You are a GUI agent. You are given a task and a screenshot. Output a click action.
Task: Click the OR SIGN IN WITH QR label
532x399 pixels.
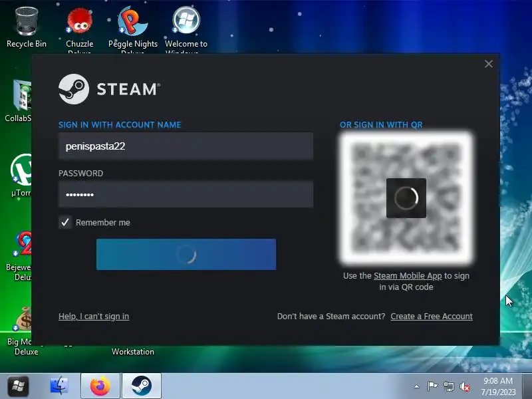pos(381,125)
